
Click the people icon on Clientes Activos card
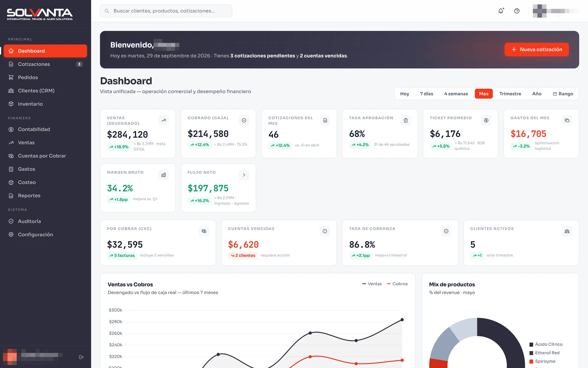point(567,231)
